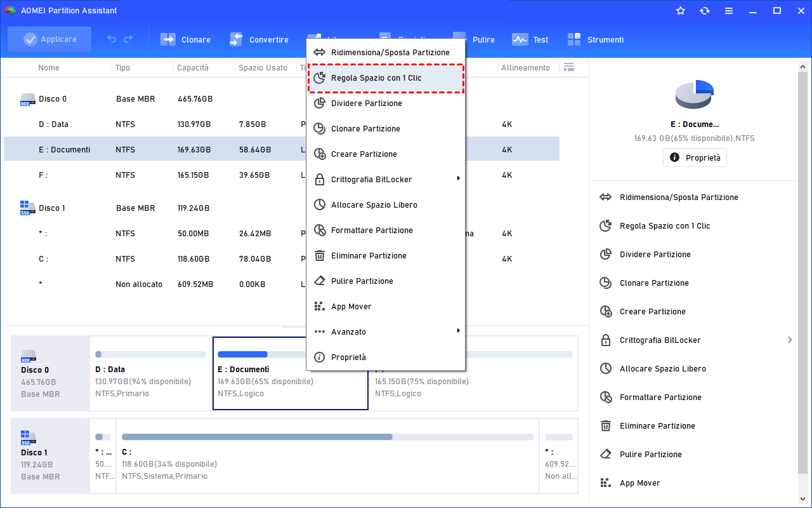
Task: Click Pulire Partizione eraser icon in side panel
Action: coord(605,455)
